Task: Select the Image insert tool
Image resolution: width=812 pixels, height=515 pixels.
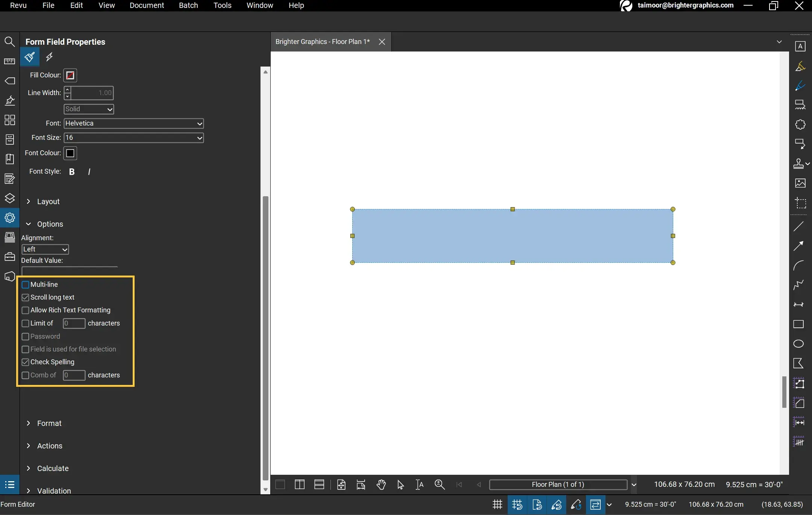Action: coord(800,183)
